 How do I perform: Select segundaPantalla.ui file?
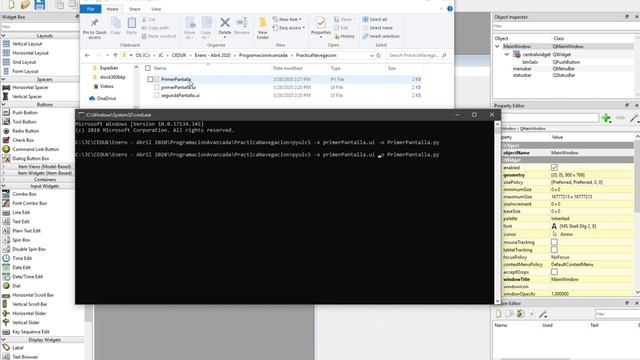[x=180, y=96]
